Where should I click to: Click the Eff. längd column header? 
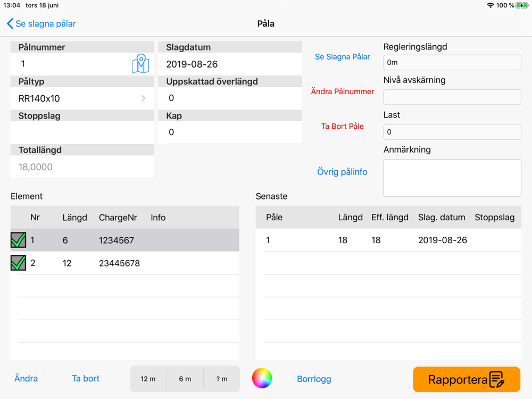[x=390, y=217]
